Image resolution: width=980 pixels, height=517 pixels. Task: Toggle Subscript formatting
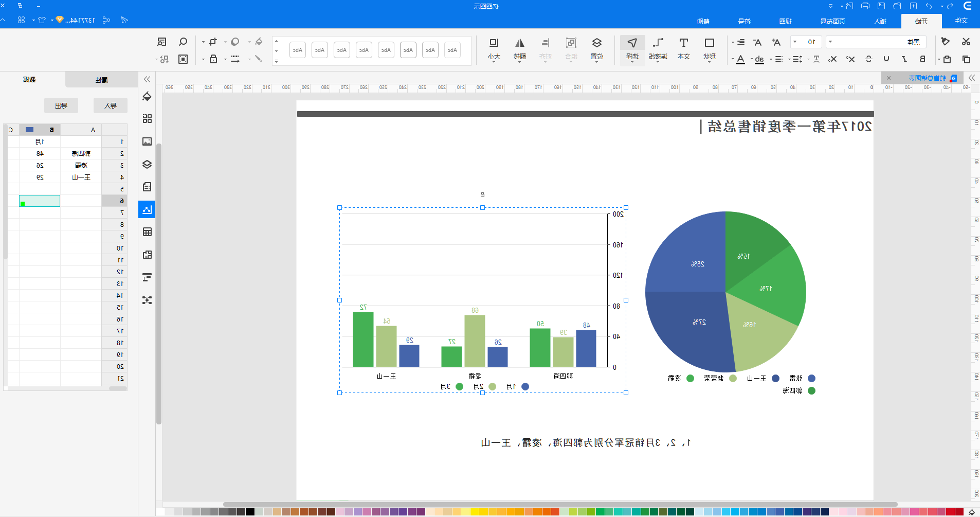click(x=832, y=59)
